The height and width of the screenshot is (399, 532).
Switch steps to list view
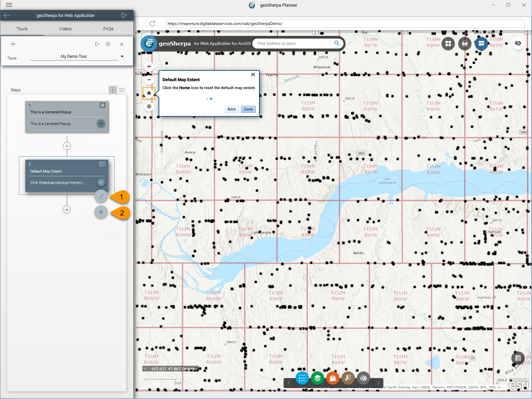pos(122,90)
